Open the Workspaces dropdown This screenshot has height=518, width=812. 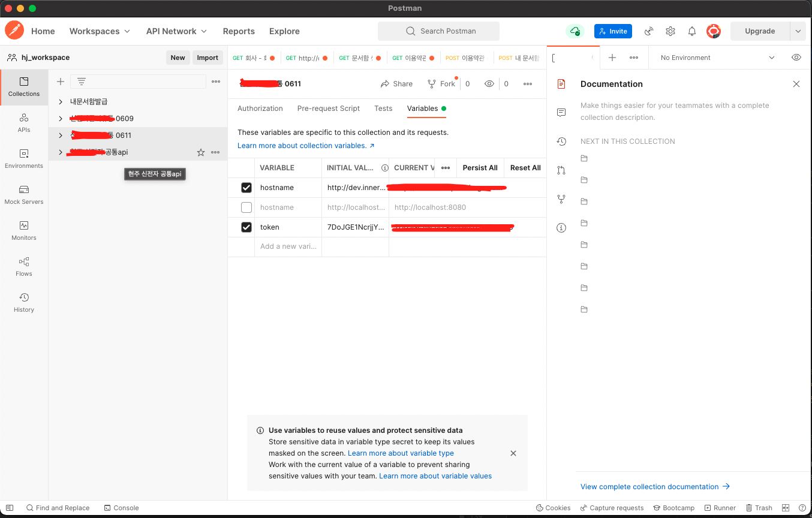point(100,31)
